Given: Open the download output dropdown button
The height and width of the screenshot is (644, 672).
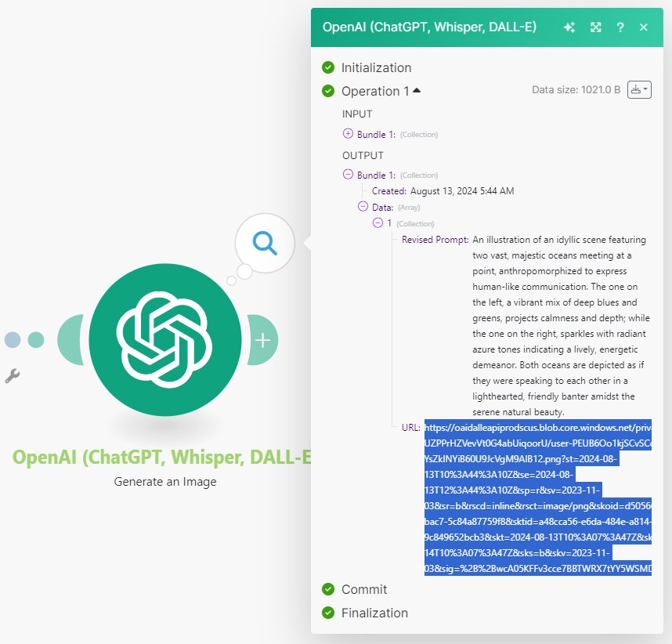Looking at the screenshot, I should pos(640,89).
